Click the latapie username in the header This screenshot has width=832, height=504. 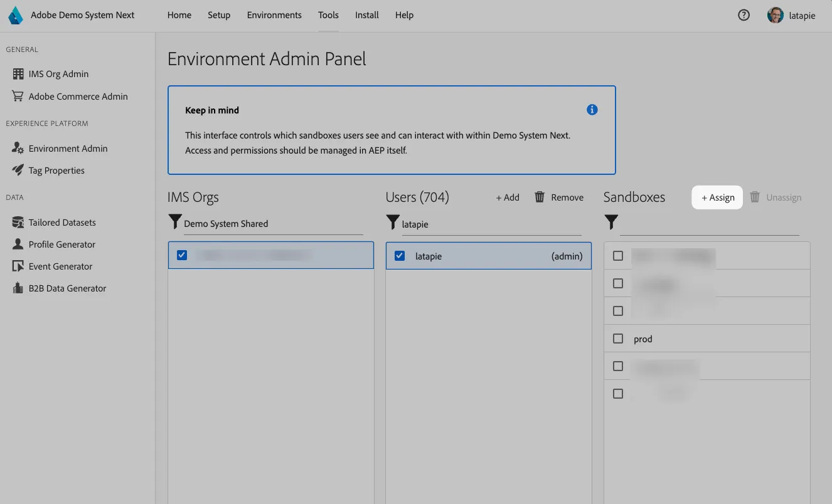pos(803,16)
